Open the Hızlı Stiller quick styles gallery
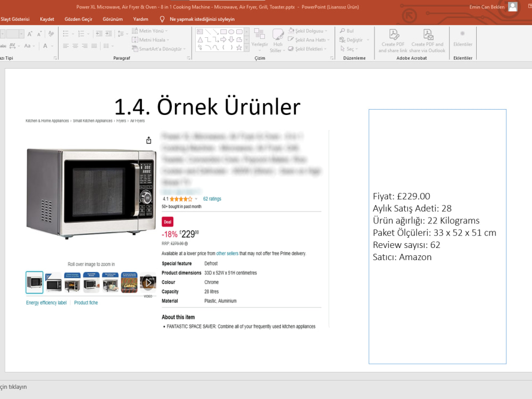The height and width of the screenshot is (399, 532). tap(278, 40)
